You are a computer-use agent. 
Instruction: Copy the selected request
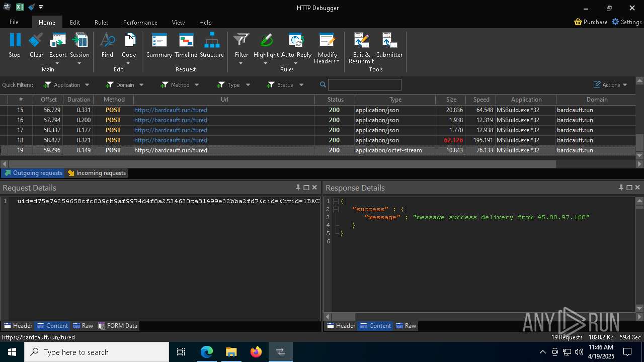tap(129, 48)
